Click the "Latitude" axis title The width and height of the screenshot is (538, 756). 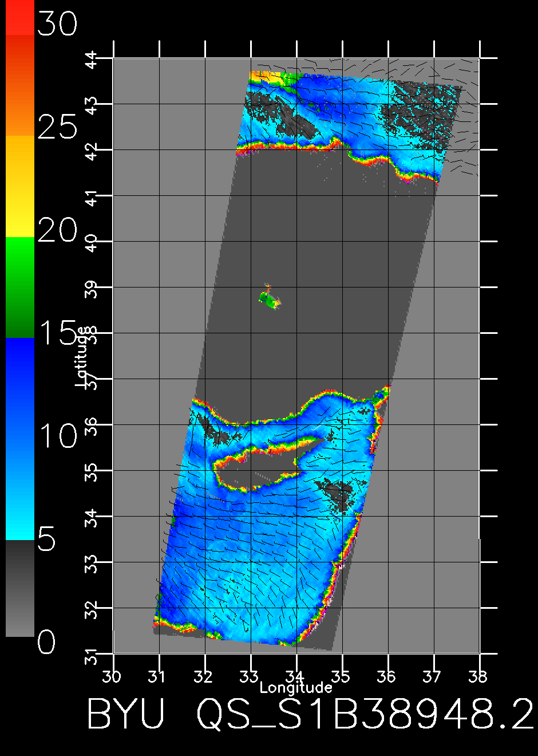coord(82,356)
